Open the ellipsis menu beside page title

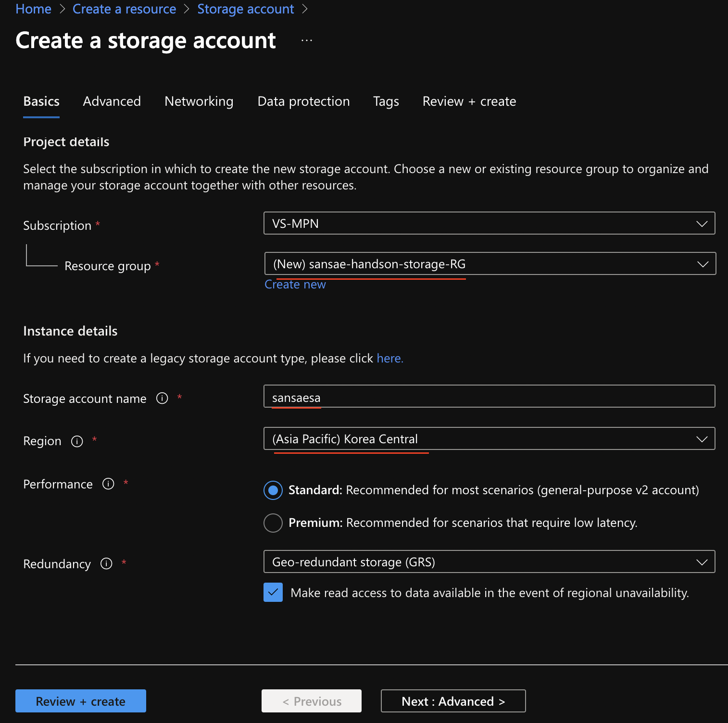pyautogui.click(x=307, y=41)
